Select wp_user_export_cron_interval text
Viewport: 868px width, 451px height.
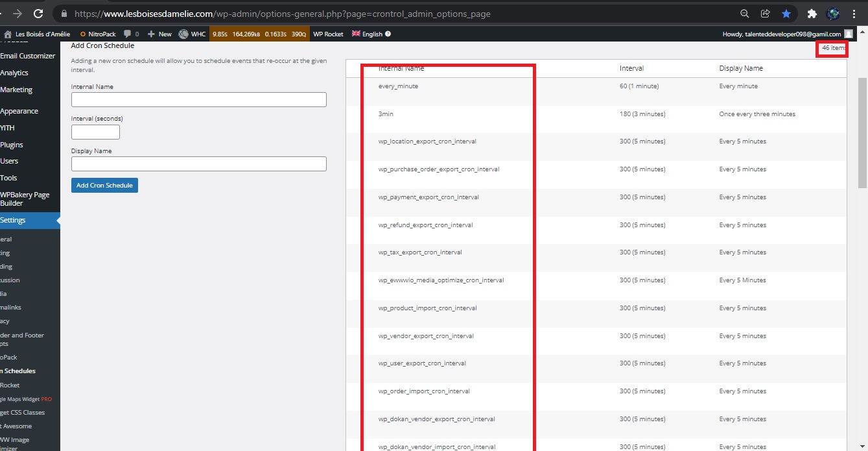(x=422, y=363)
